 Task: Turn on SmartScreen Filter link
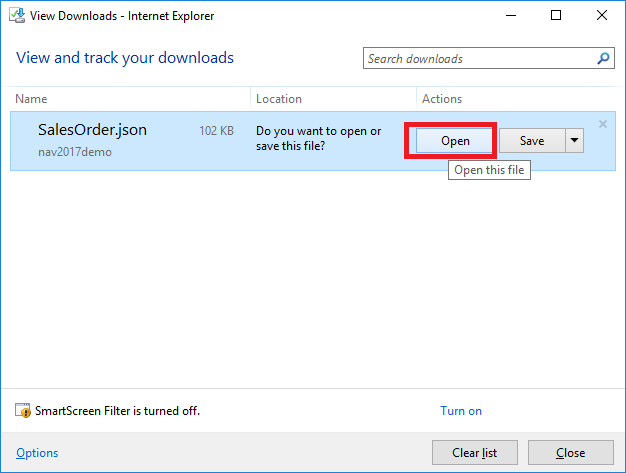click(x=461, y=411)
